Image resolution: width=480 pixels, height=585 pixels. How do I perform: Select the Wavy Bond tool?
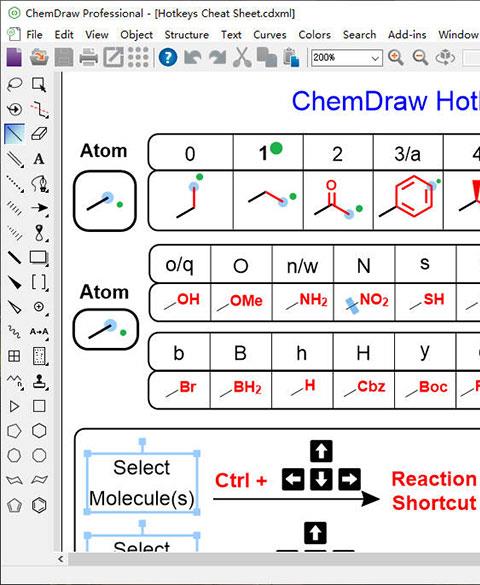[x=15, y=331]
